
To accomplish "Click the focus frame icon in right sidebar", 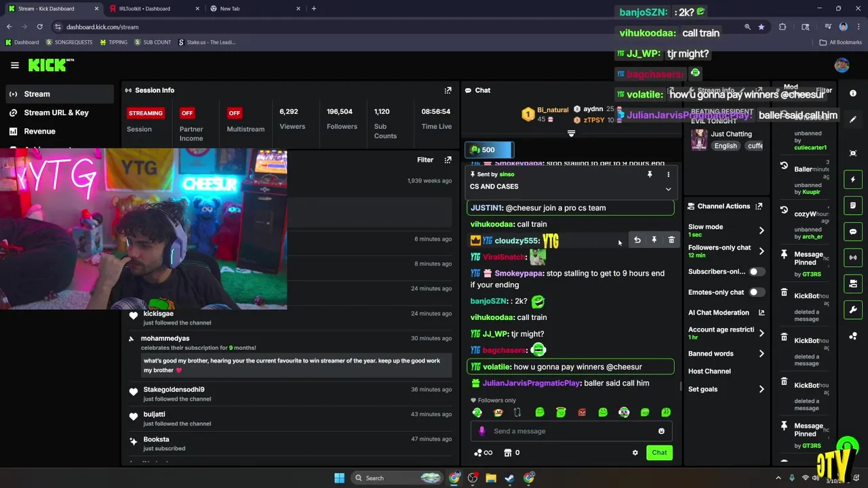I will coord(853,153).
